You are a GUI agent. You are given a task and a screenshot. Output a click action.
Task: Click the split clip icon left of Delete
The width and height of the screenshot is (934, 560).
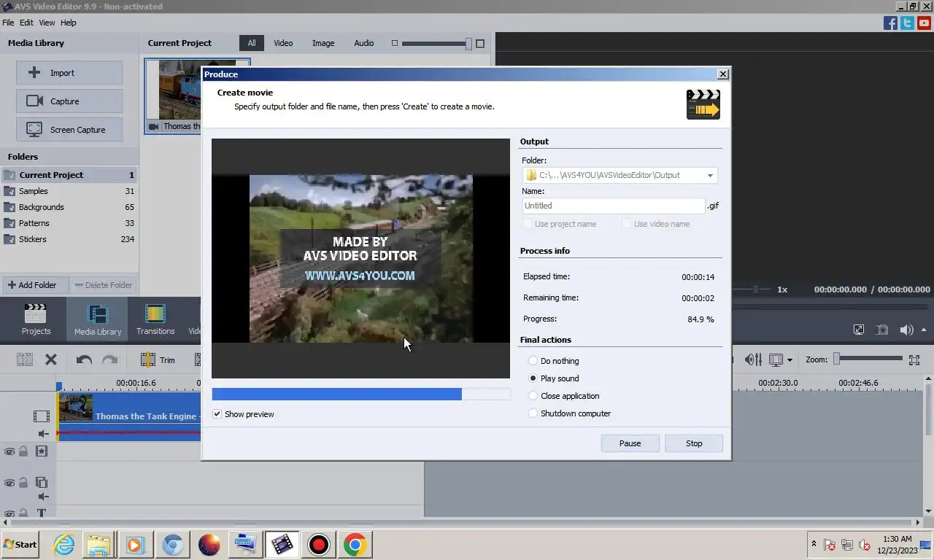click(x=25, y=359)
